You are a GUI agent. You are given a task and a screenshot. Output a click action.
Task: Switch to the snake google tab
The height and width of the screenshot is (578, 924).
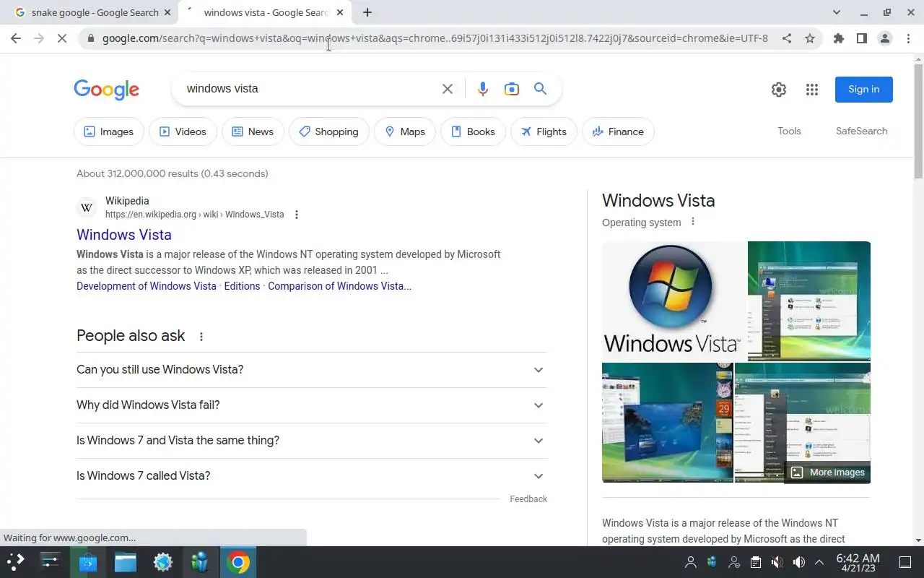click(93, 12)
